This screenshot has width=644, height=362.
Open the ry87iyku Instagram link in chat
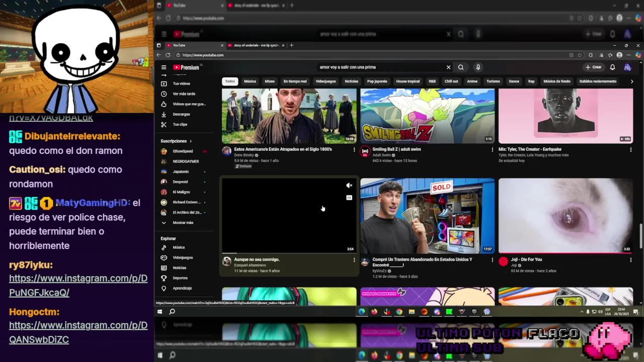pos(78,286)
